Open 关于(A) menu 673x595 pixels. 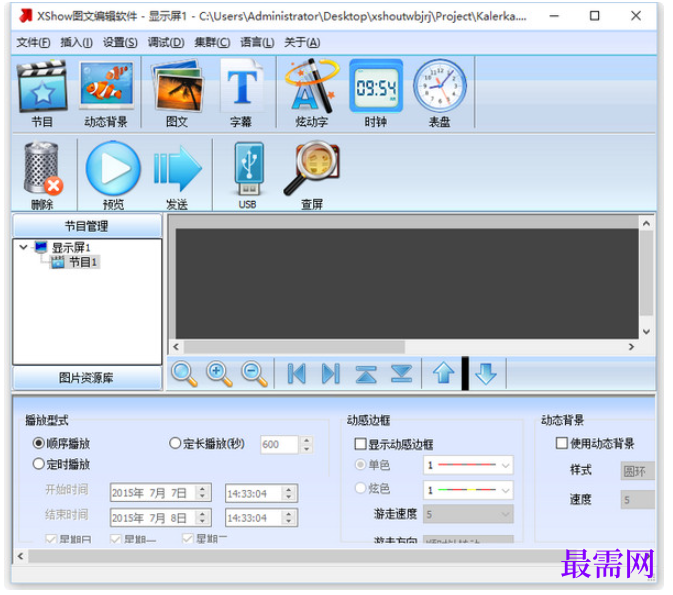302,42
